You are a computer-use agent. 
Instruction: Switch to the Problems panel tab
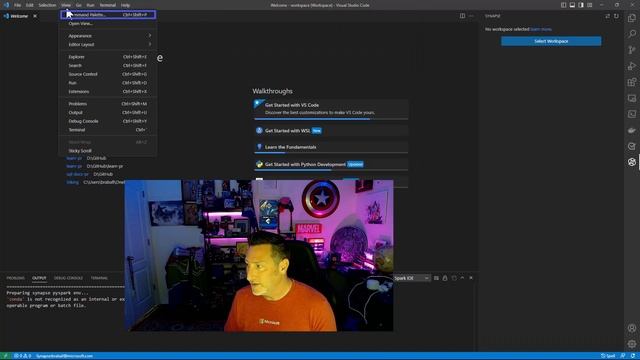coord(16,278)
